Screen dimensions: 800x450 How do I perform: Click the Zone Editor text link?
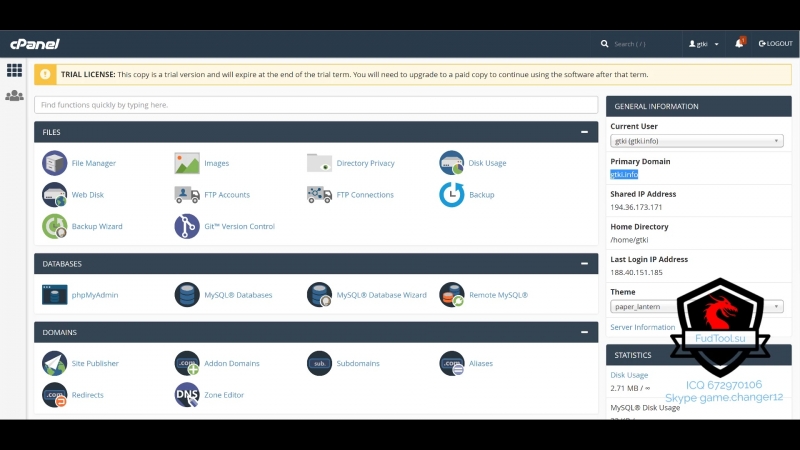[224, 394]
